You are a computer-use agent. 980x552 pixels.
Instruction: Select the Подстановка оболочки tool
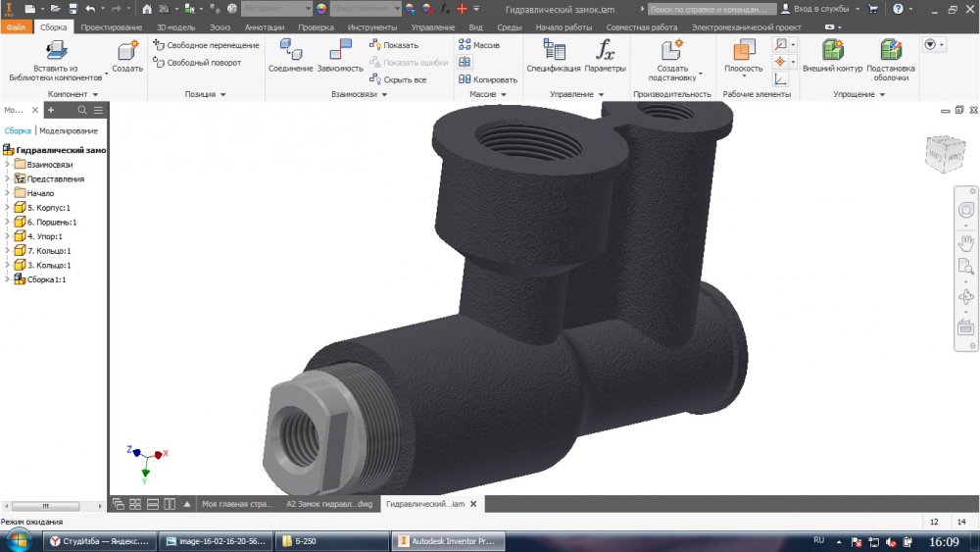click(890, 51)
